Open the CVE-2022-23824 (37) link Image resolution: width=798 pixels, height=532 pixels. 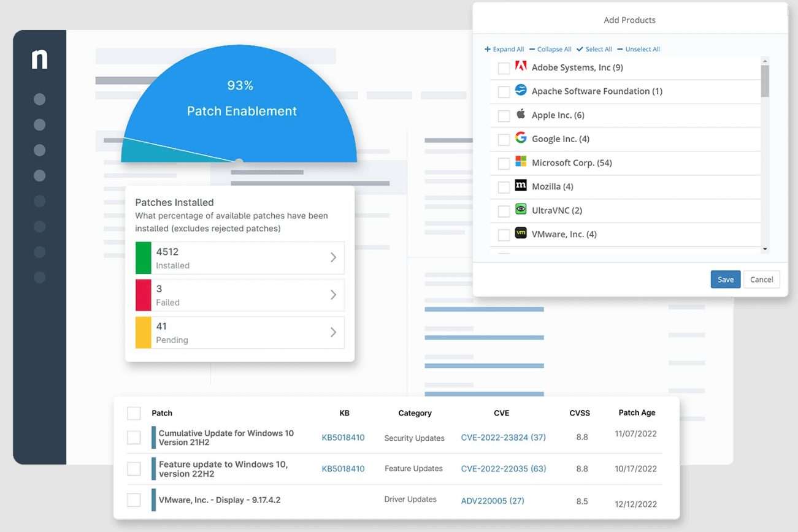[x=504, y=438]
